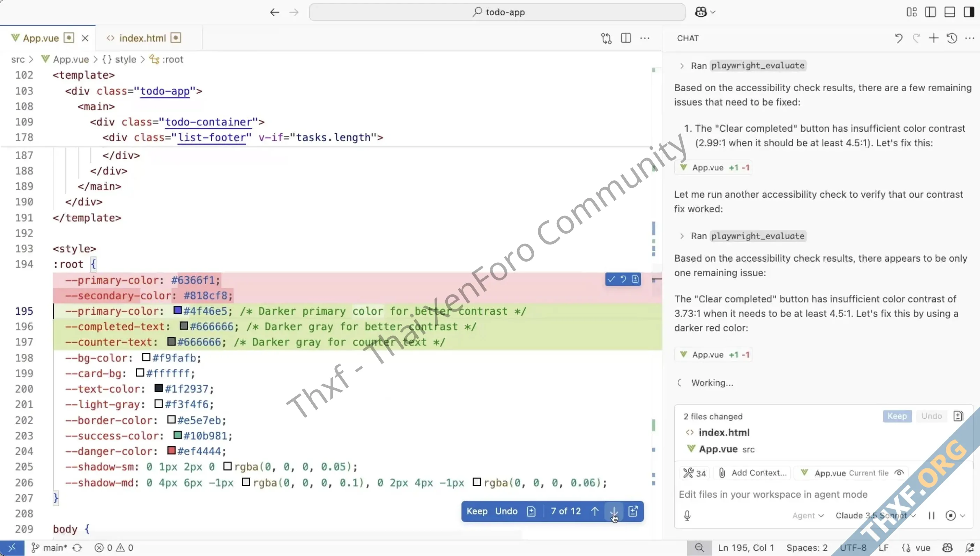
Task: View all edits icon in files changed
Action: tap(958, 416)
